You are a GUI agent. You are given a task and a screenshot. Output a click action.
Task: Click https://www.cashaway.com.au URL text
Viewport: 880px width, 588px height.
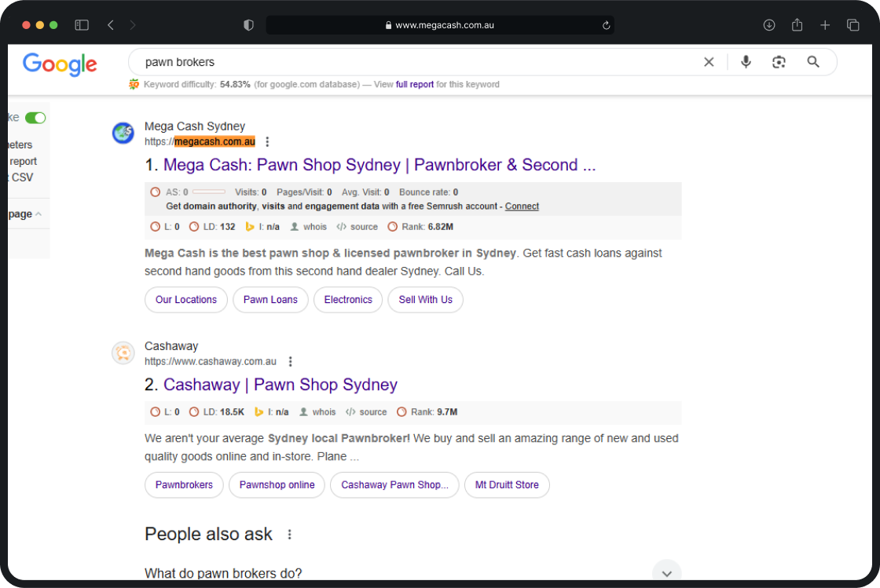coord(211,362)
